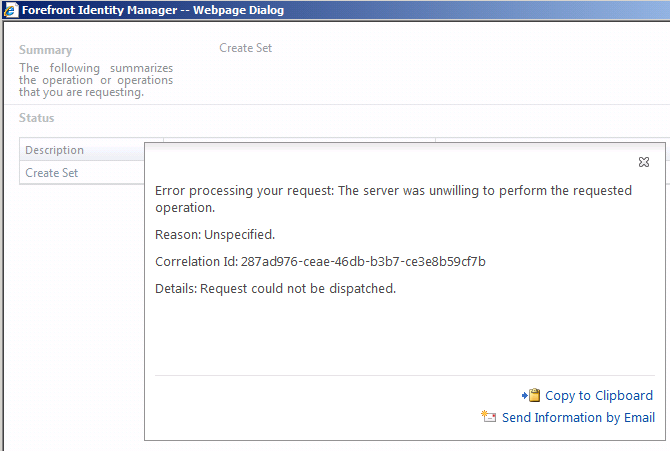Viewport: 670px width, 451px height.
Task: Click the summary description paragraph
Action: pos(96,80)
